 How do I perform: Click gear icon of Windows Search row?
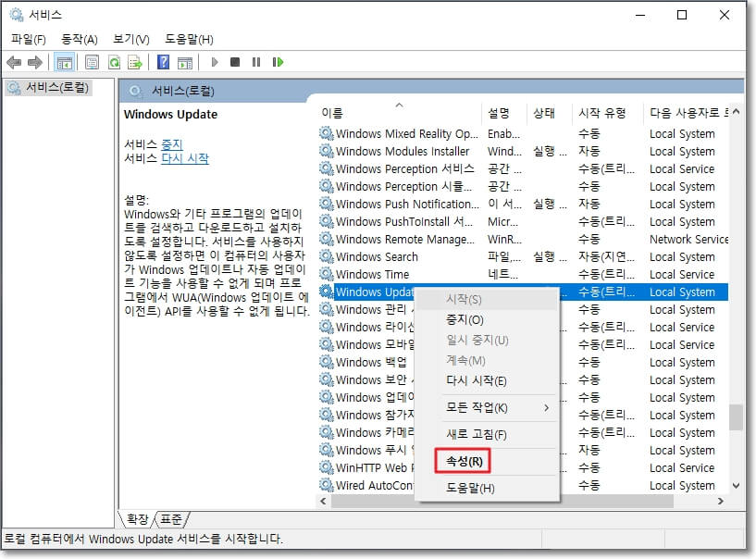327,256
